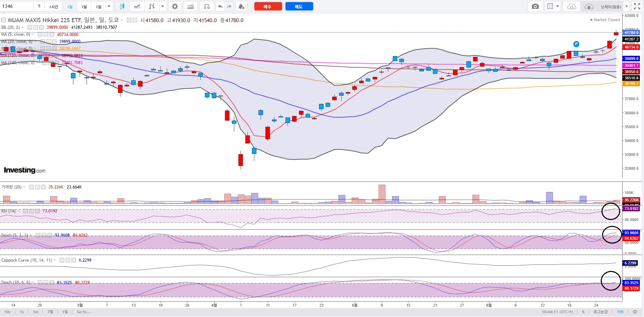Image resolution: width=644 pixels, height=317 pixels.
Task: Expand the time interval dropdown arrow
Action: pyautogui.click(x=109, y=6)
